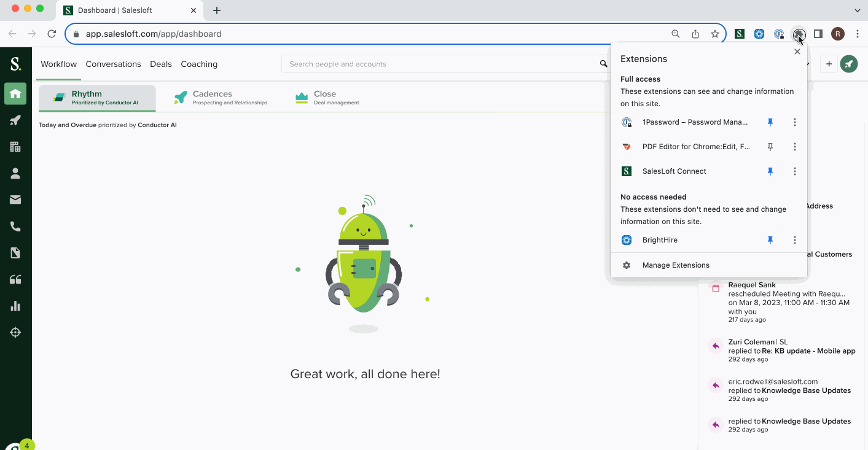The width and height of the screenshot is (868, 450).
Task: Open more options for BrightHire extension
Action: point(794,240)
